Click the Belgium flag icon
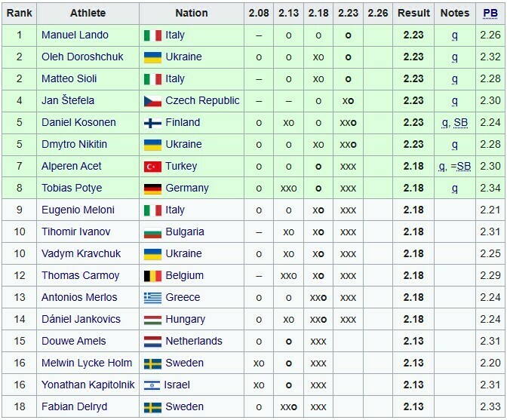The width and height of the screenshot is (507, 420). pos(152,276)
